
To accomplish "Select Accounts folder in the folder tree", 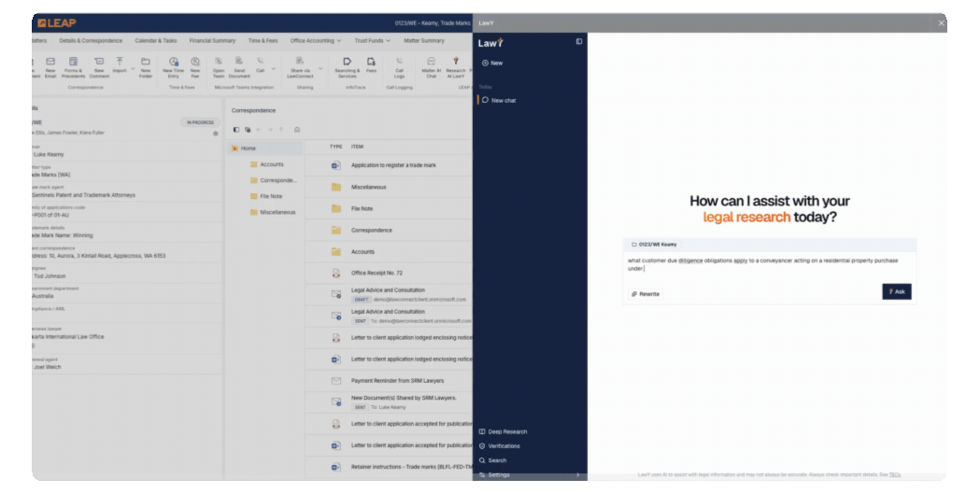I will (x=266, y=164).
